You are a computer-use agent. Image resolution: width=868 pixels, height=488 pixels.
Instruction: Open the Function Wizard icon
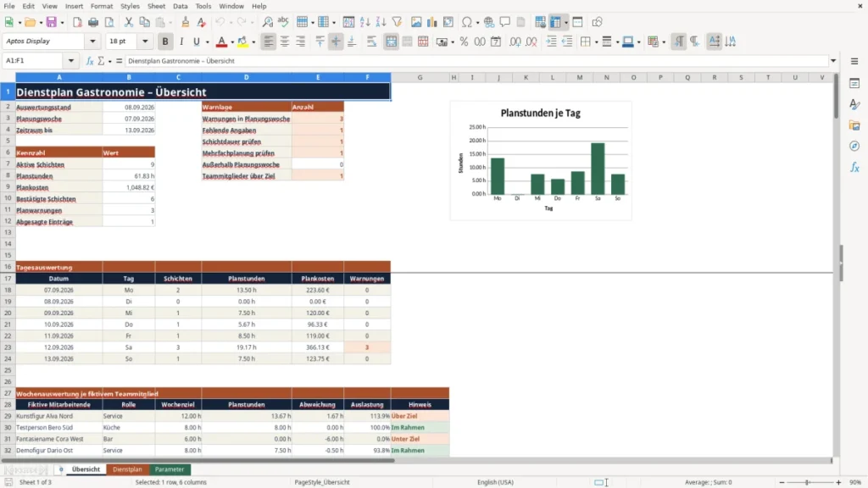pyautogui.click(x=90, y=61)
